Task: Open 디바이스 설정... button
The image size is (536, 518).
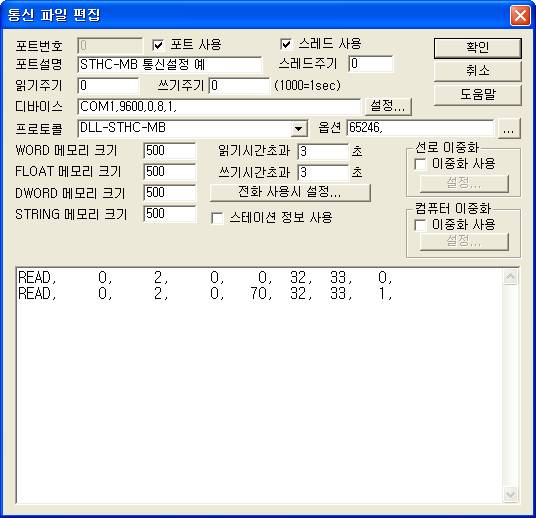Action: (x=388, y=106)
